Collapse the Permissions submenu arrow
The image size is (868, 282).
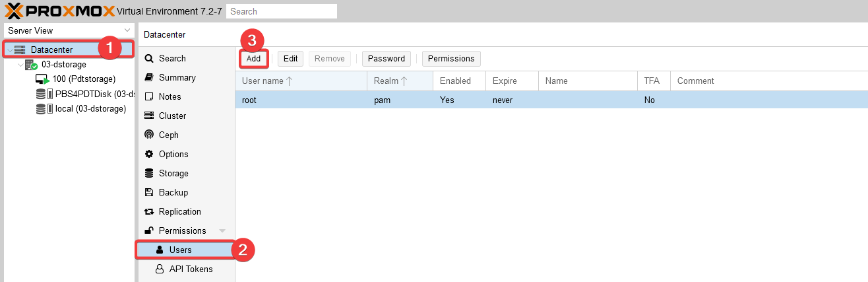click(x=222, y=231)
